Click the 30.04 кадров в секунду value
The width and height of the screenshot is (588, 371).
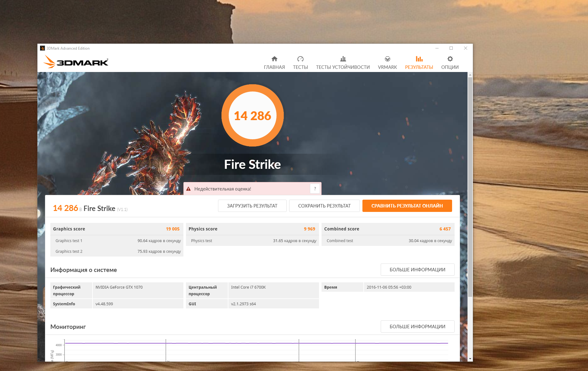430,241
